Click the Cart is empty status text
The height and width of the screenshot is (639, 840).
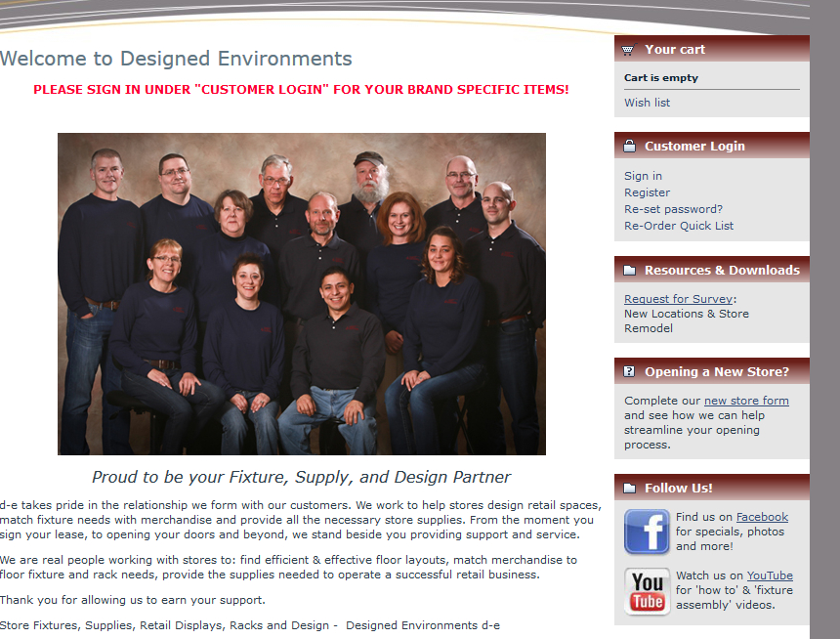[x=661, y=78]
